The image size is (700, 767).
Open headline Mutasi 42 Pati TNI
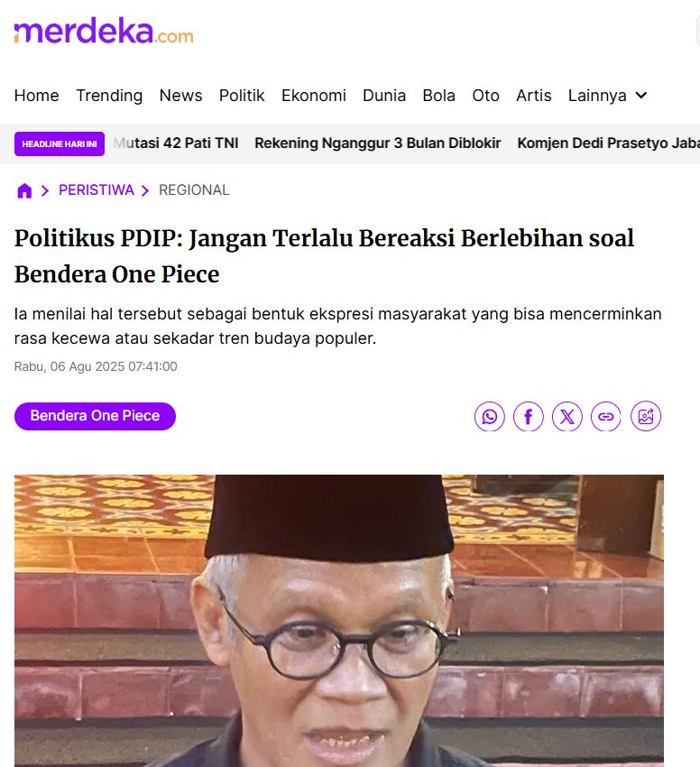click(176, 143)
